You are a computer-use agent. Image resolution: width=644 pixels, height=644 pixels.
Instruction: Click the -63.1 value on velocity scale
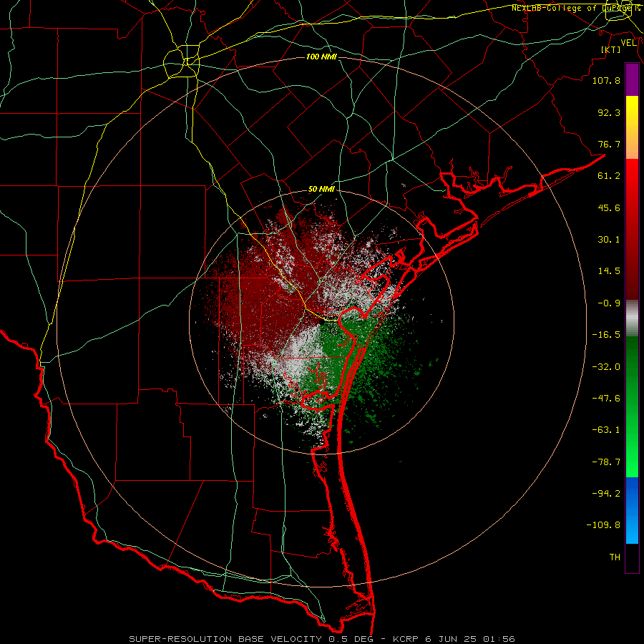pos(606,430)
